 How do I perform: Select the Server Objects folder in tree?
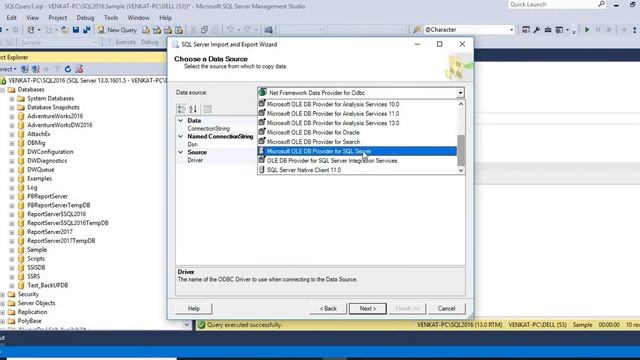(36, 303)
